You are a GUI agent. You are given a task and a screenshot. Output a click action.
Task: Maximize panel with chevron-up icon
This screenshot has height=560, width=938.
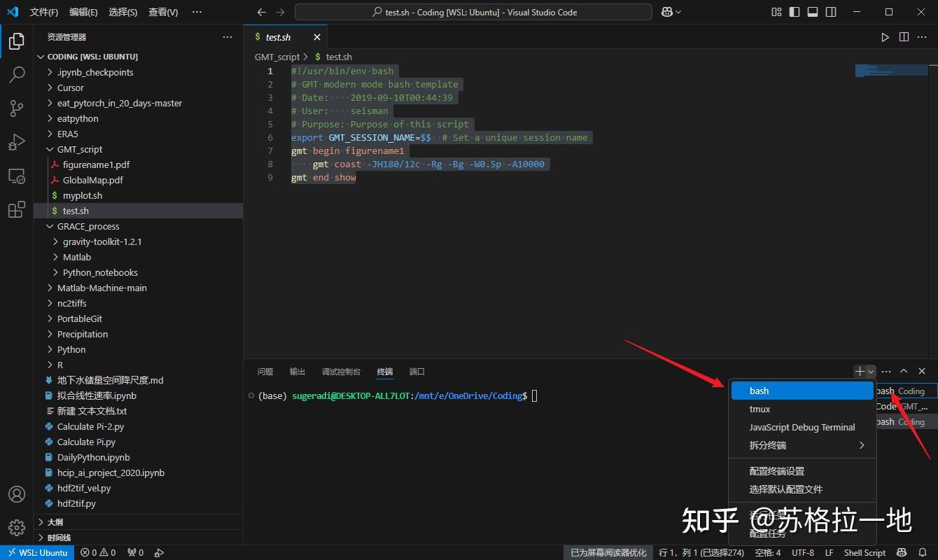(x=903, y=371)
